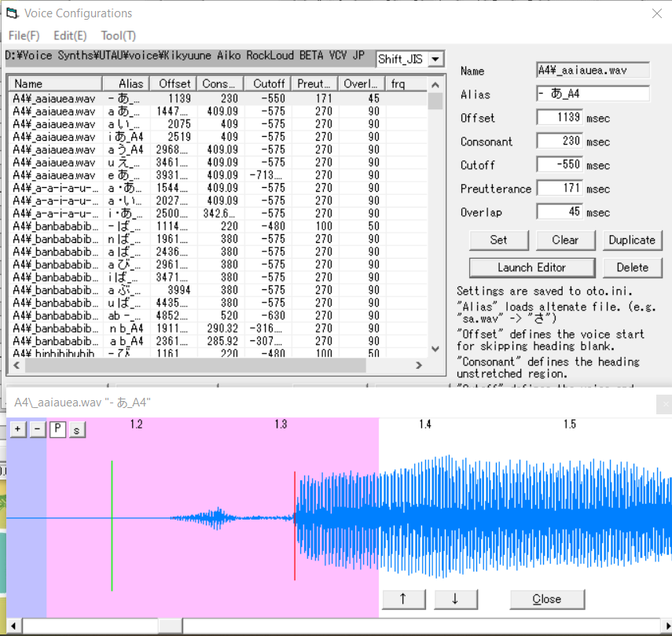Sort list by the Offset column header

pos(174,83)
